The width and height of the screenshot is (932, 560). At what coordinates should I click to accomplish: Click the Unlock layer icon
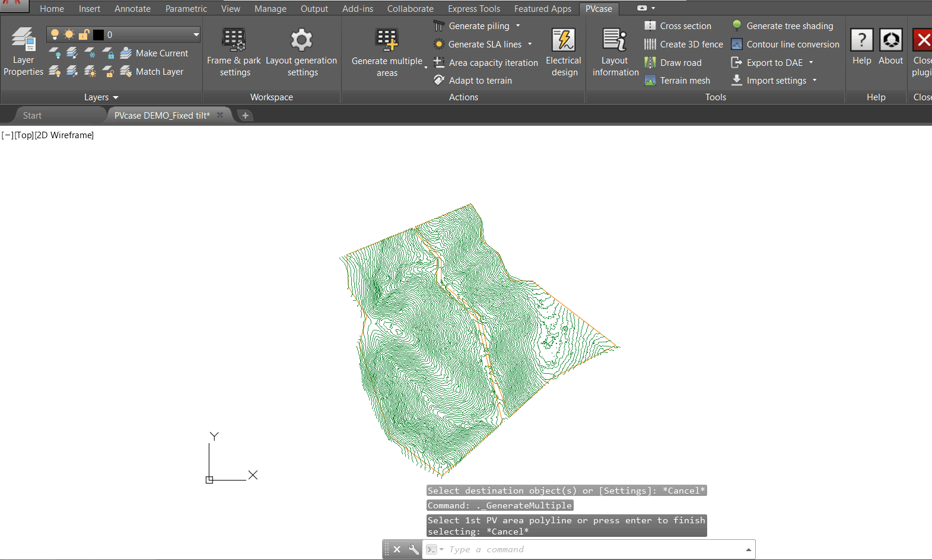coord(108,71)
